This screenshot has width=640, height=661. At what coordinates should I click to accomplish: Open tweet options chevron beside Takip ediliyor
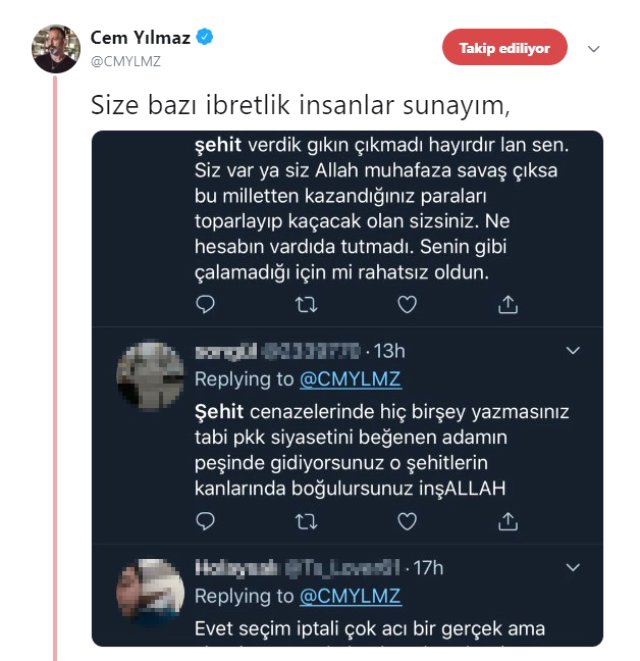click(x=593, y=48)
